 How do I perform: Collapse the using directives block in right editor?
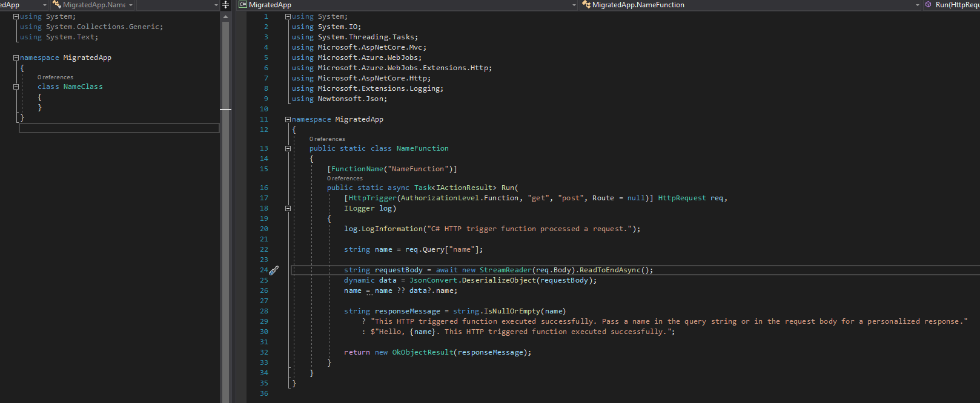point(288,17)
